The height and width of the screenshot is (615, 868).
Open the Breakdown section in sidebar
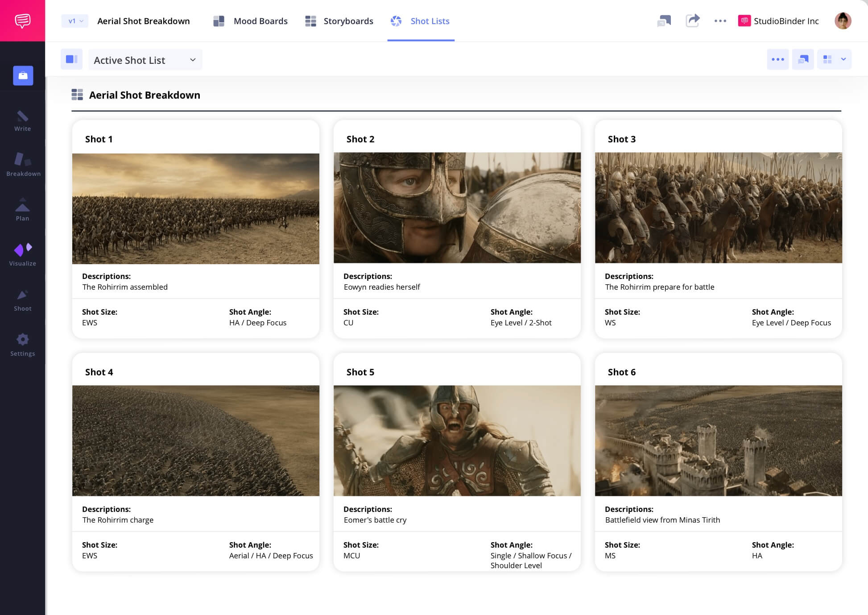click(23, 165)
